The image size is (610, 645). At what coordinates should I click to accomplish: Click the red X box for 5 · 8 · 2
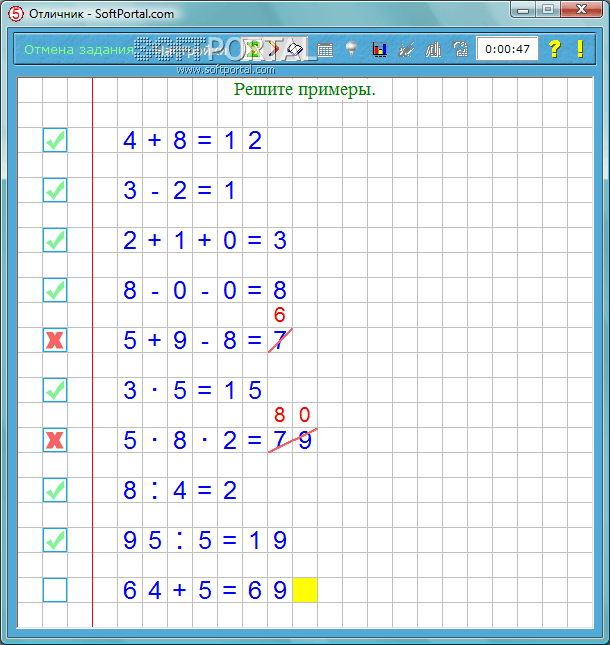point(55,440)
